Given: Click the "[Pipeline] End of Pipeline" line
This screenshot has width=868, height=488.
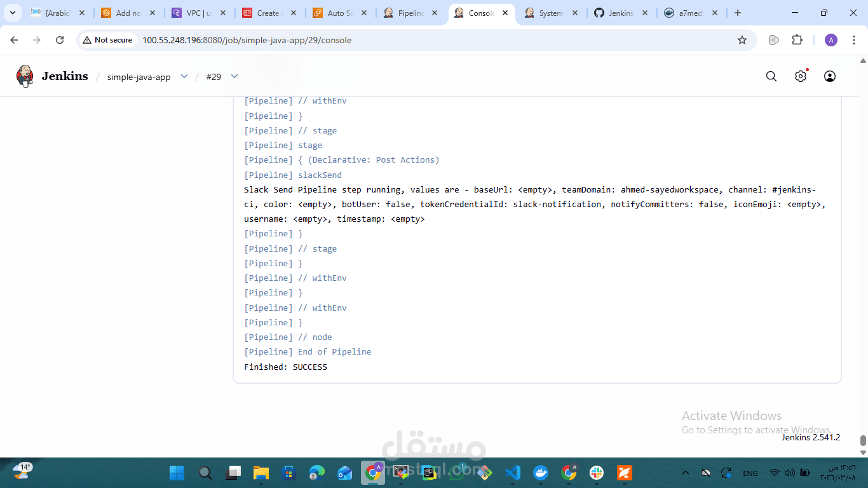Looking at the screenshot, I should (308, 352).
